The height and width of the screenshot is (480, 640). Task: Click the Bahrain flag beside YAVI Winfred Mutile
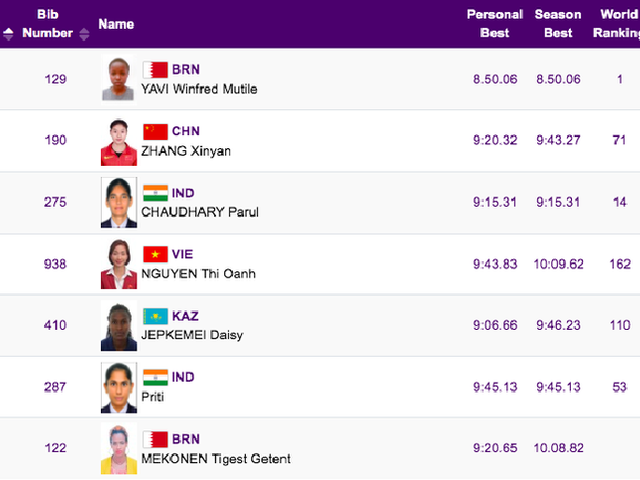click(155, 70)
